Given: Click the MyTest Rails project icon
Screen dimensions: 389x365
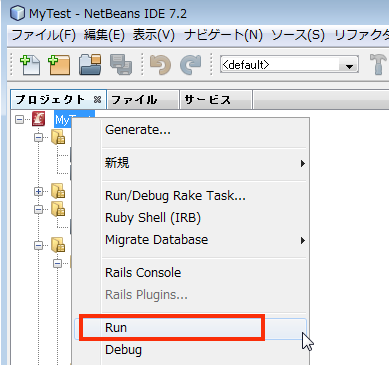Looking at the screenshot, I should (38, 119).
